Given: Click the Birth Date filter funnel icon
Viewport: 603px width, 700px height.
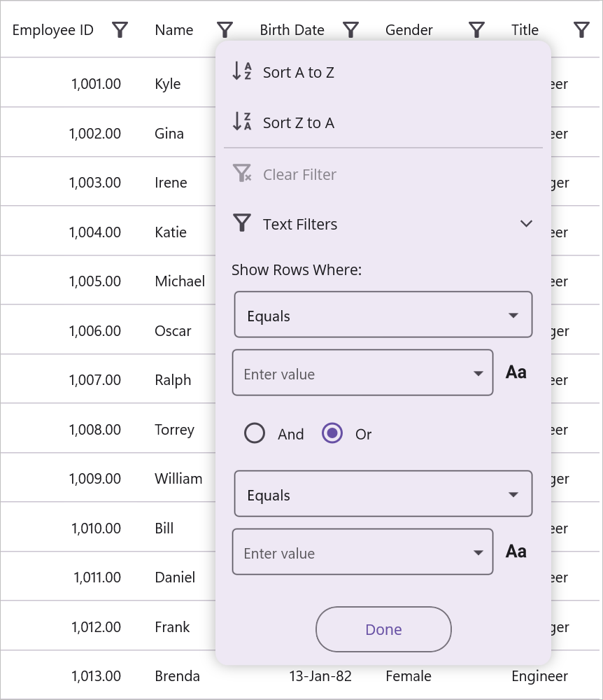Looking at the screenshot, I should (350, 29).
